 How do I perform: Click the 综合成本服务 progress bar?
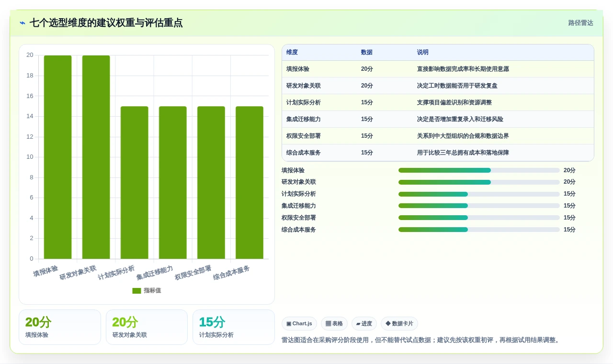479,230
